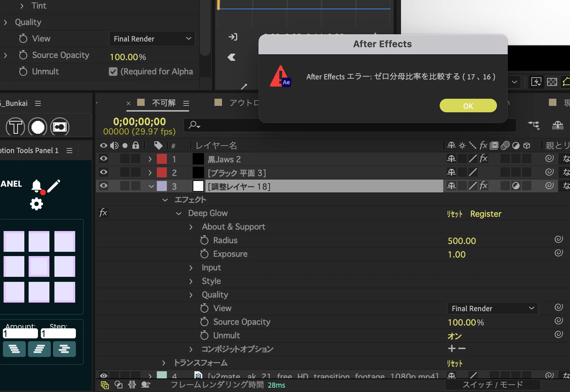Select the center anchor point square
The height and width of the screenshot is (392, 570).
click(x=39, y=266)
